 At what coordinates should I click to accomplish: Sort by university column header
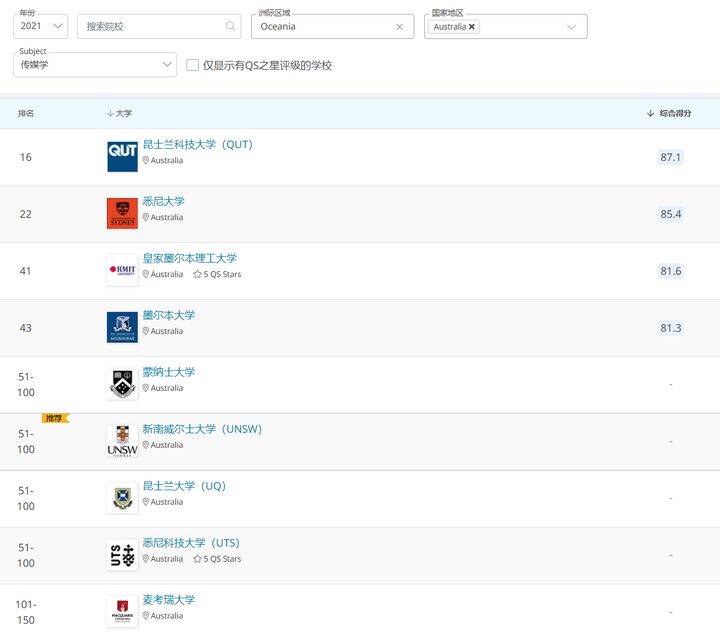coord(119,113)
